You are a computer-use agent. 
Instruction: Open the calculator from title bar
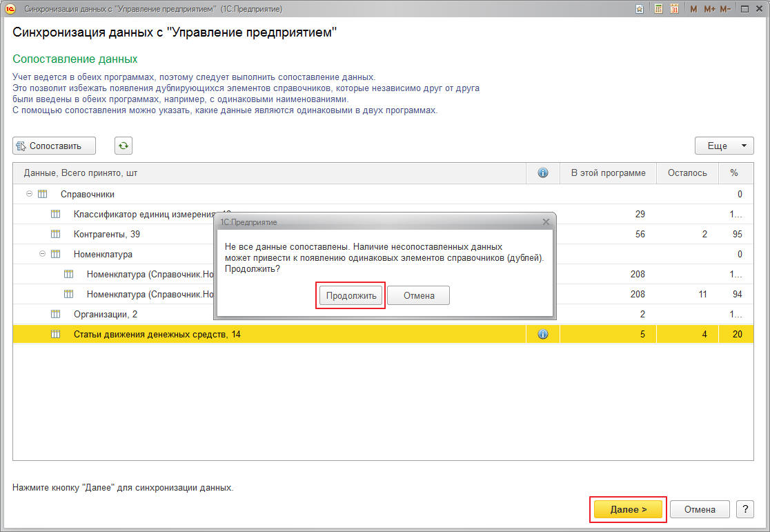pos(658,9)
